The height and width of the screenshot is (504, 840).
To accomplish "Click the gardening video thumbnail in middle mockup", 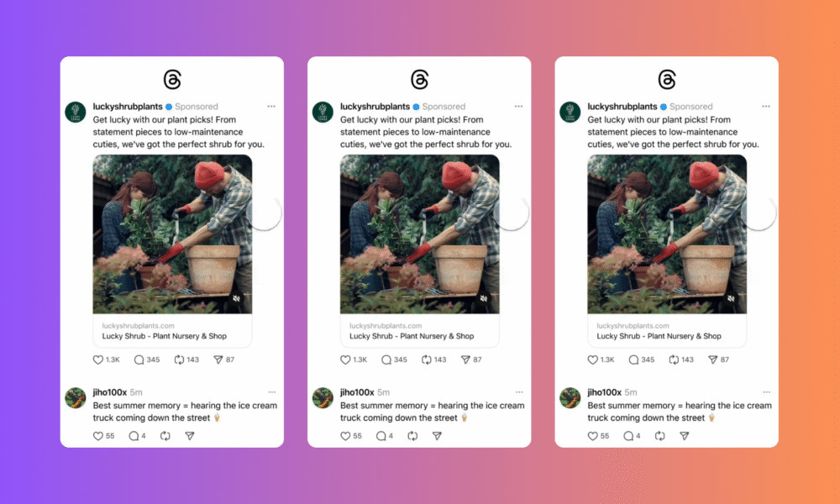I will pos(419,234).
